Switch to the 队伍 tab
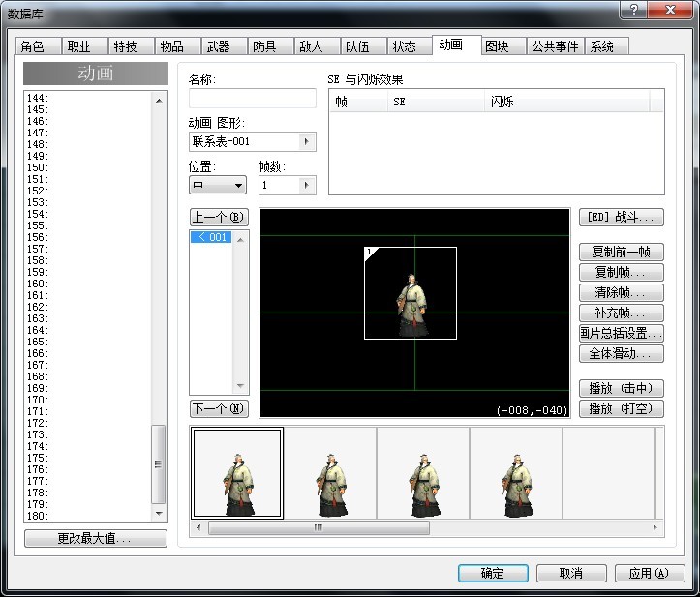 click(x=362, y=46)
